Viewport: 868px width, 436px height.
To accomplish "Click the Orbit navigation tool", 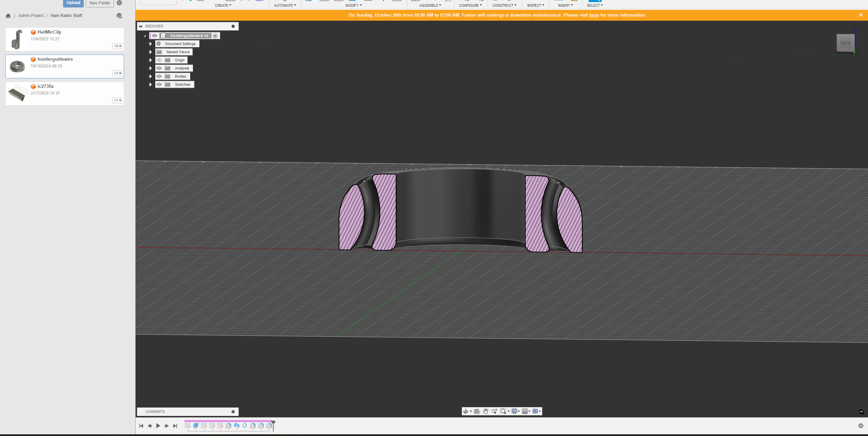I will pyautogui.click(x=466, y=411).
